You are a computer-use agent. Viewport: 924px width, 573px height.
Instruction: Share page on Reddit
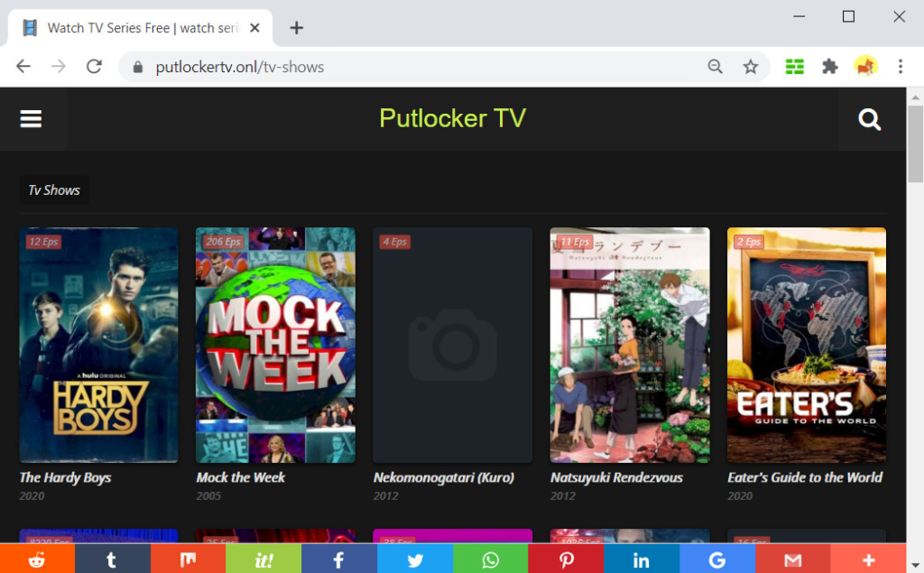(x=37, y=559)
